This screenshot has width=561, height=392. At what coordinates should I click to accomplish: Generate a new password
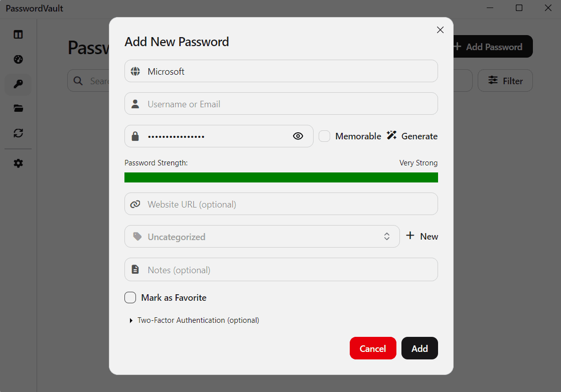pos(412,136)
